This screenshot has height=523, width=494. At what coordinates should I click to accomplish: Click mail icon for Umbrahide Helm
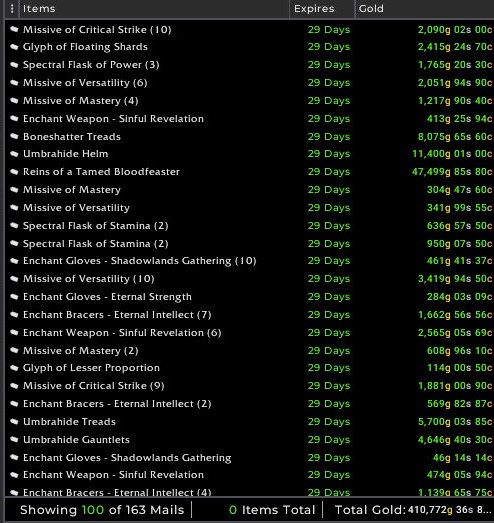14,154
